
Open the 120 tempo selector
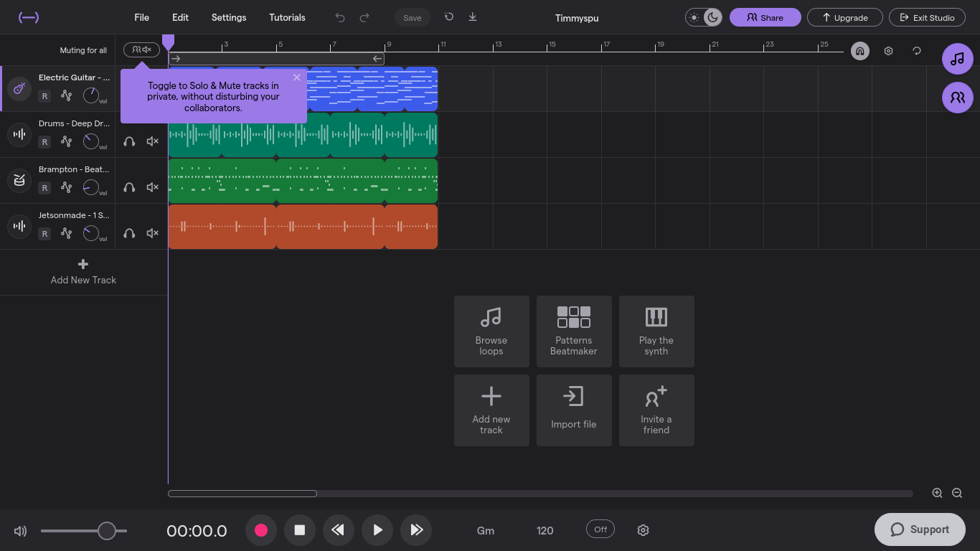545,531
